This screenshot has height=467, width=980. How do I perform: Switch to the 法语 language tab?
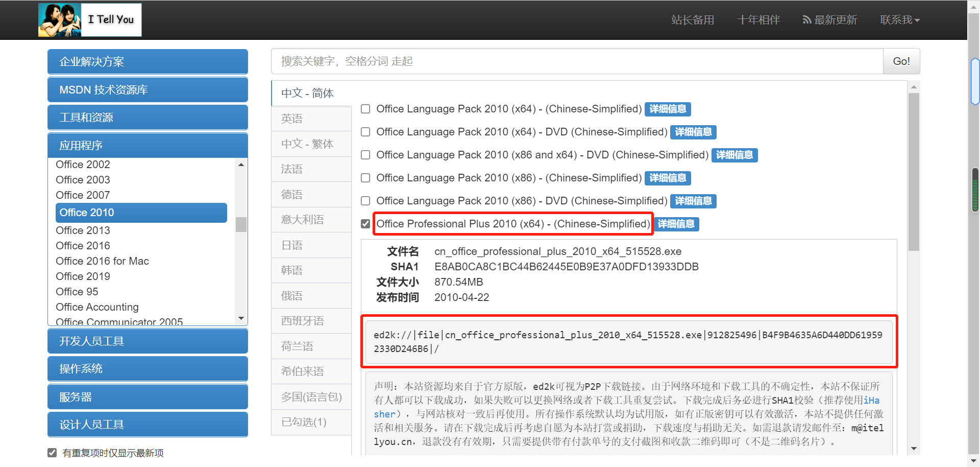[x=311, y=169]
